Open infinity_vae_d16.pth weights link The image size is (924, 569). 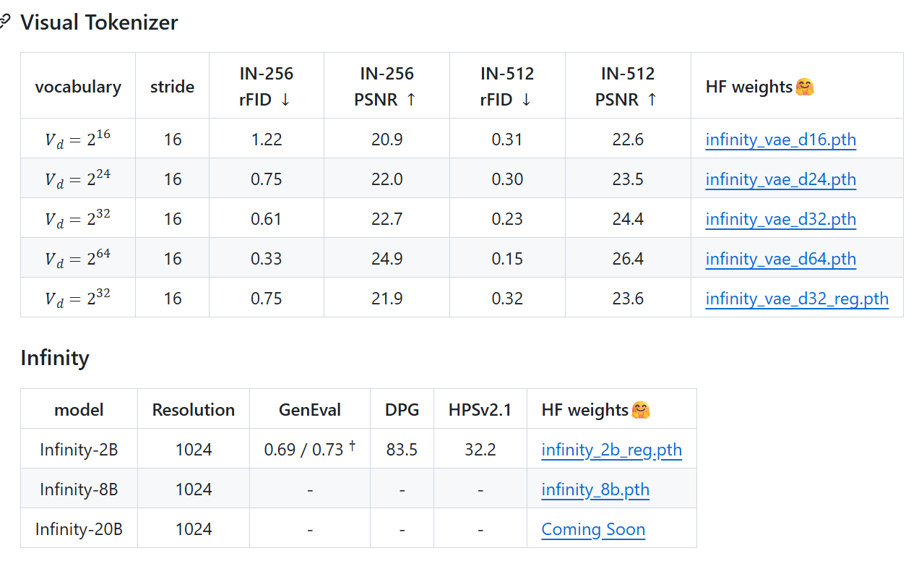(781, 139)
